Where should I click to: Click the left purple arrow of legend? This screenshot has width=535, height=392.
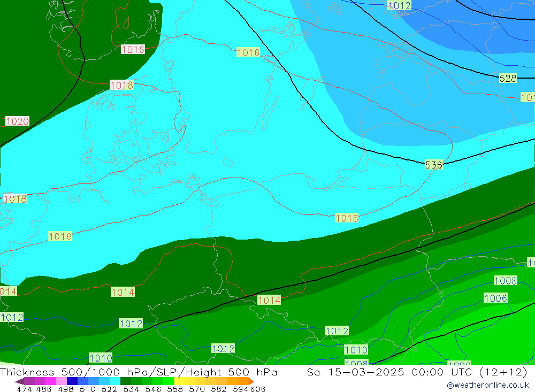point(19,381)
